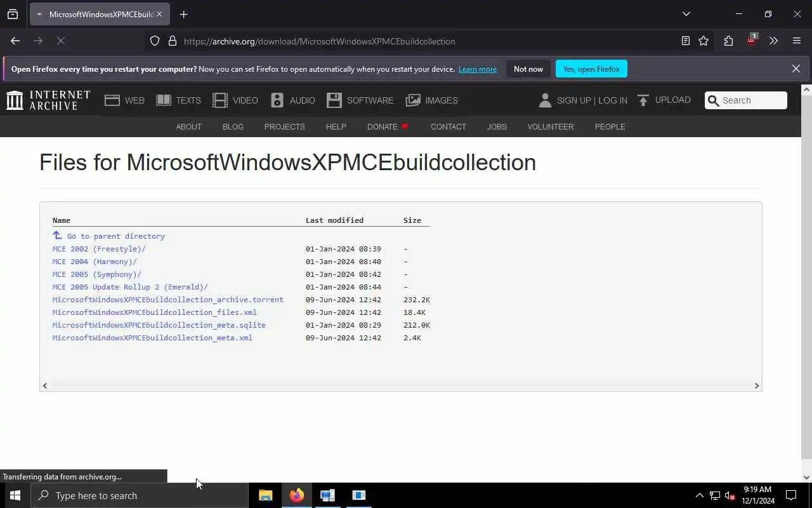Download the _archive.torrent file
812x508 pixels.
click(168, 300)
